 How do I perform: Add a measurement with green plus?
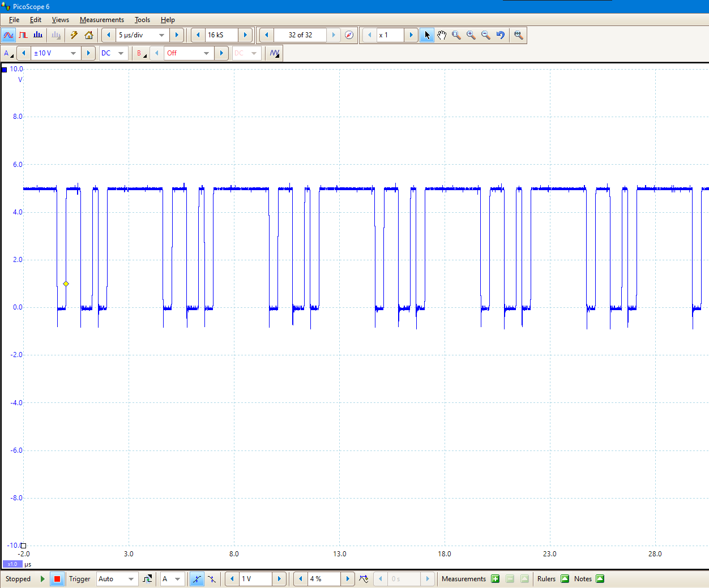point(496,579)
